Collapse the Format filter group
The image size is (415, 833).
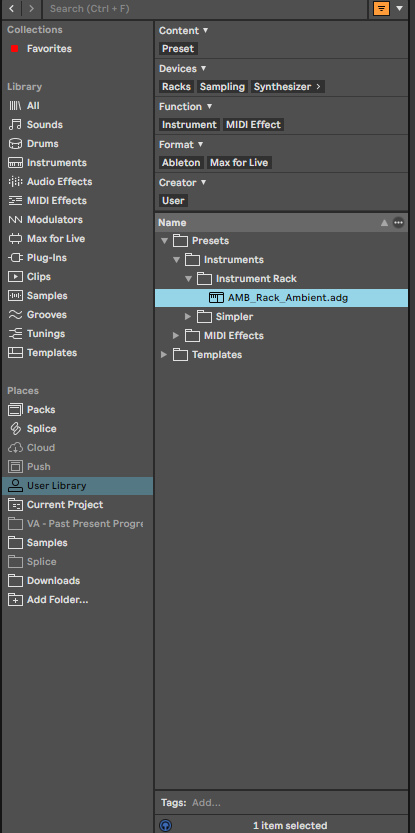coord(200,144)
